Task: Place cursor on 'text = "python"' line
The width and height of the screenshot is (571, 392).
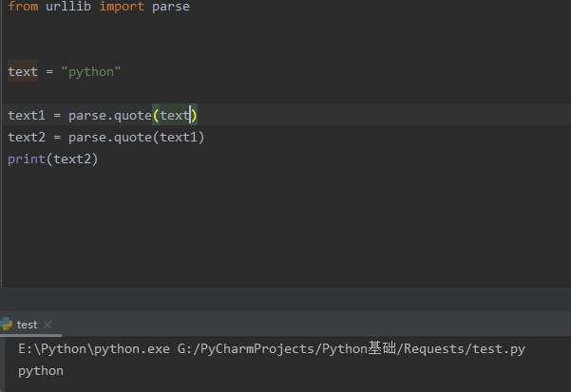Action: tap(64, 71)
